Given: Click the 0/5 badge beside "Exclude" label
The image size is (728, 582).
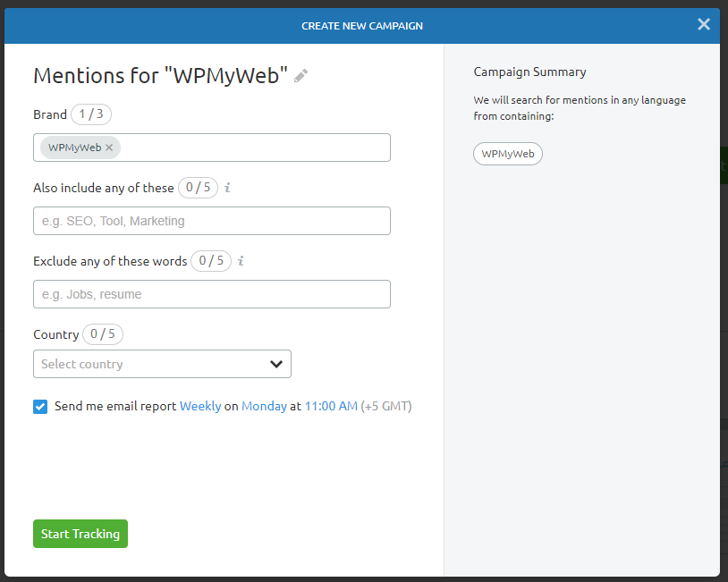Looking at the screenshot, I should (211, 261).
